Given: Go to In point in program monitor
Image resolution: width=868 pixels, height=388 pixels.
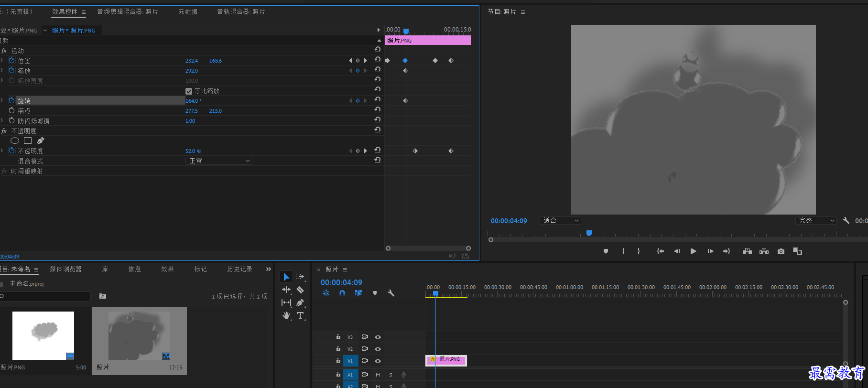Looking at the screenshot, I should click(660, 251).
